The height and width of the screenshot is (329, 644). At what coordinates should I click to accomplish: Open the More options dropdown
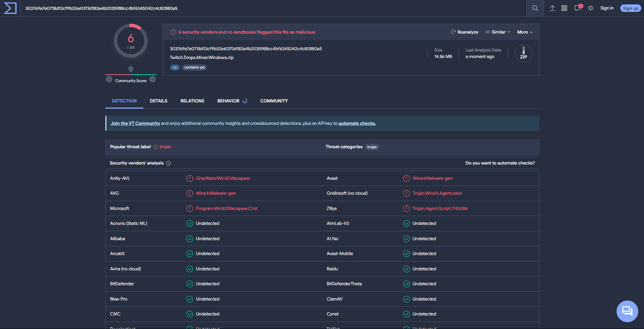[524, 32]
